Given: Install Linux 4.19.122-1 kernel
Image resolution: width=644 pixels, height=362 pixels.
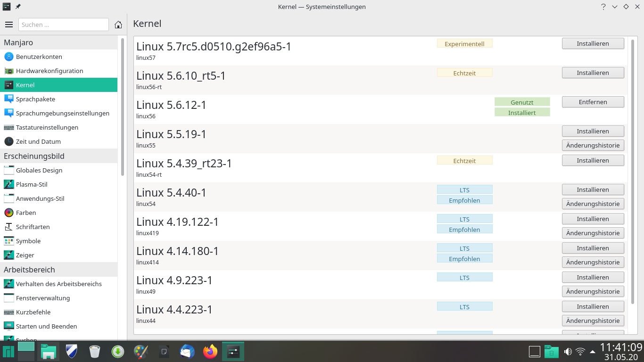Looking at the screenshot, I should click(x=593, y=219).
